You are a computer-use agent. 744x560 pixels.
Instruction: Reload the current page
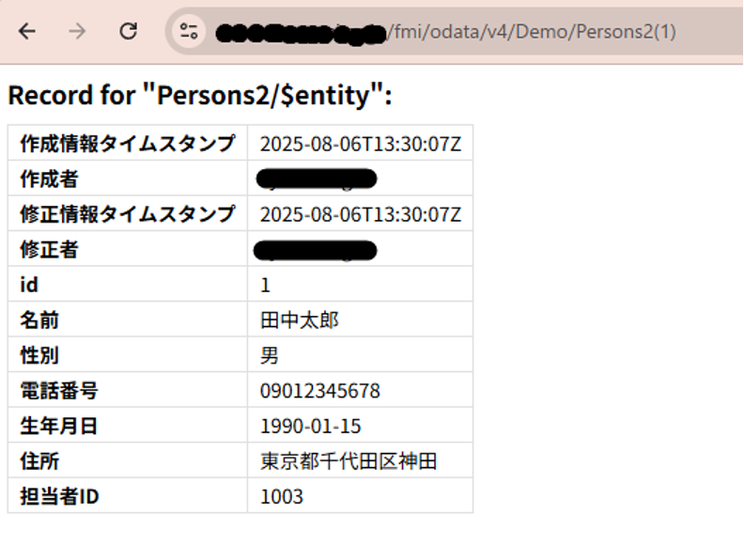[x=129, y=31]
